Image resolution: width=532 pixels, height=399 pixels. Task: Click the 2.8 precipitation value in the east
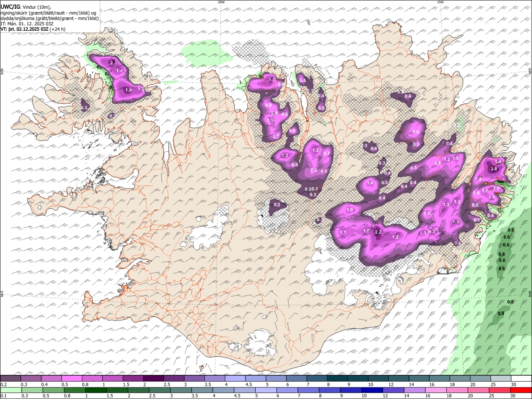[494, 169]
